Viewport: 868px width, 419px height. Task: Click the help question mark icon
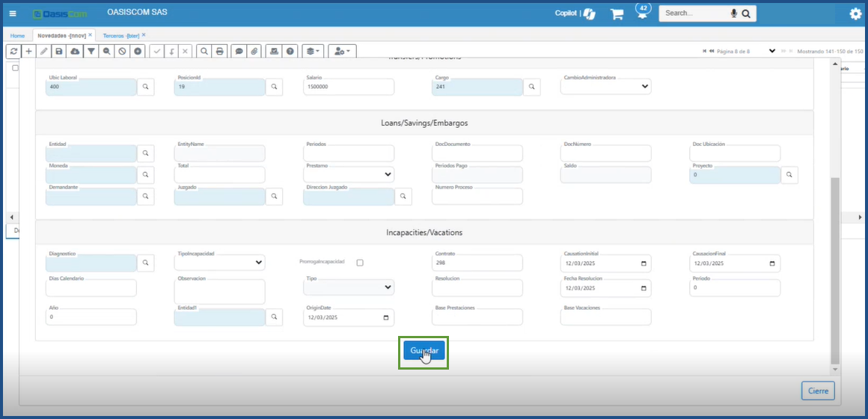click(x=290, y=51)
